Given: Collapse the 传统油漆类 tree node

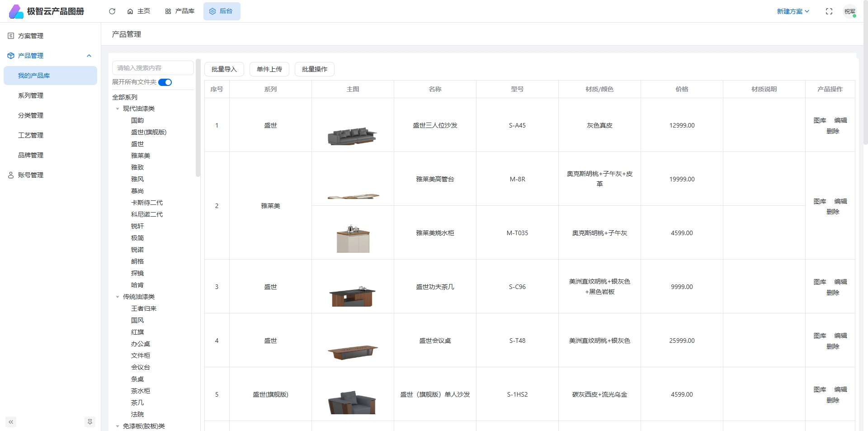Looking at the screenshot, I should [x=118, y=297].
